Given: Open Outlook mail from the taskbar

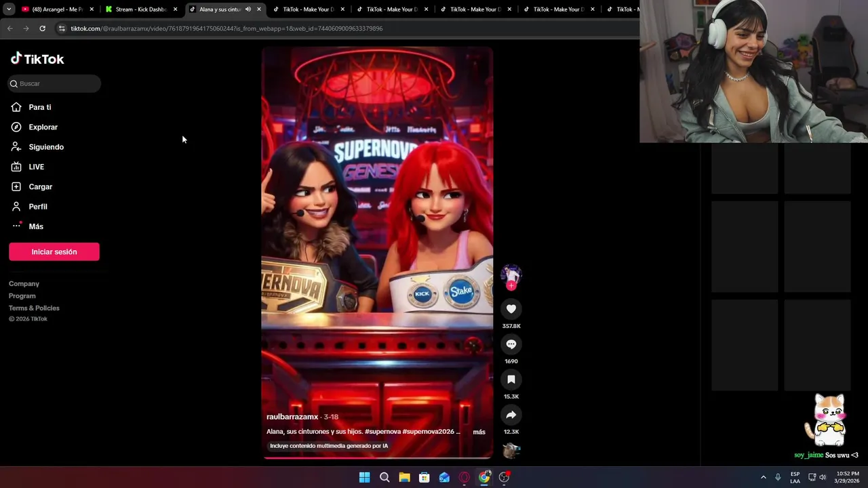Looking at the screenshot, I should pyautogui.click(x=444, y=477).
